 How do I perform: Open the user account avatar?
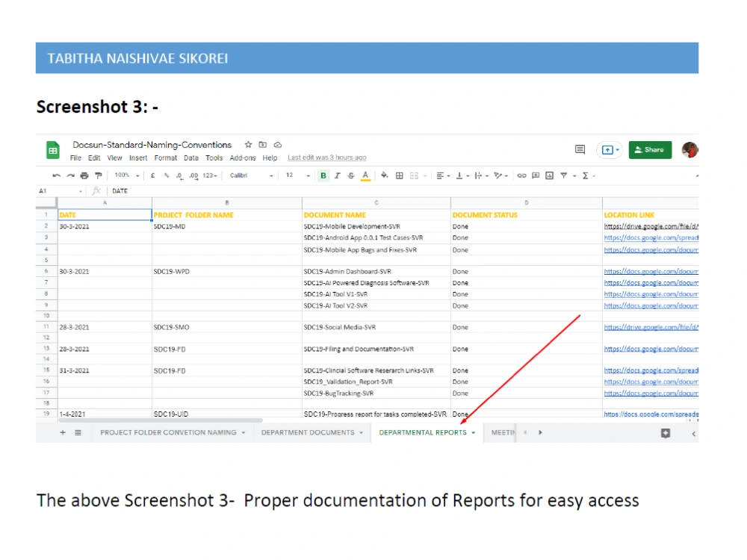coord(689,150)
